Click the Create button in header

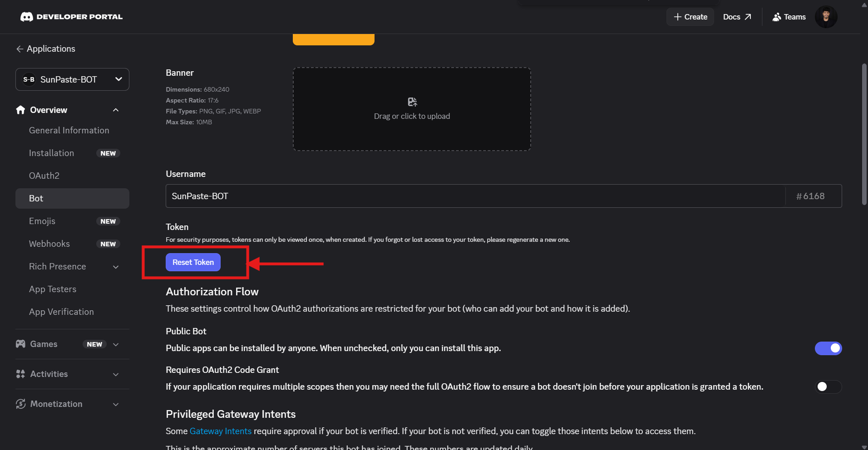pyautogui.click(x=690, y=17)
